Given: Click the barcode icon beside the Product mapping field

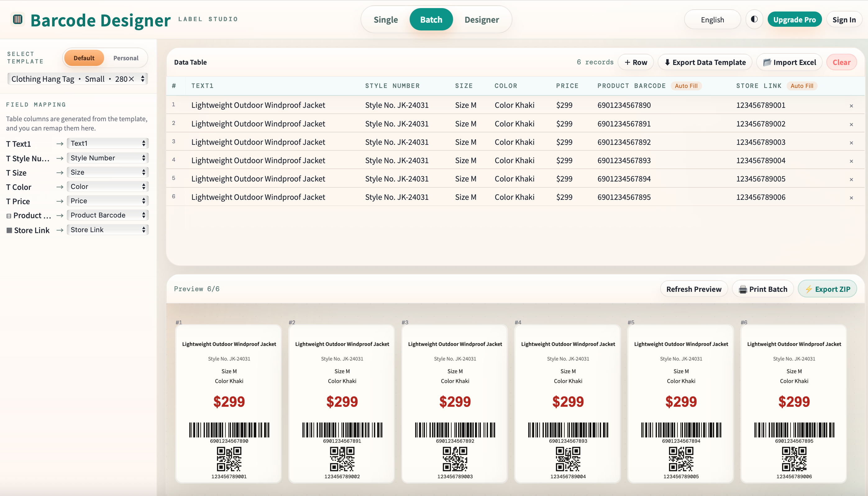Looking at the screenshot, I should (8, 215).
